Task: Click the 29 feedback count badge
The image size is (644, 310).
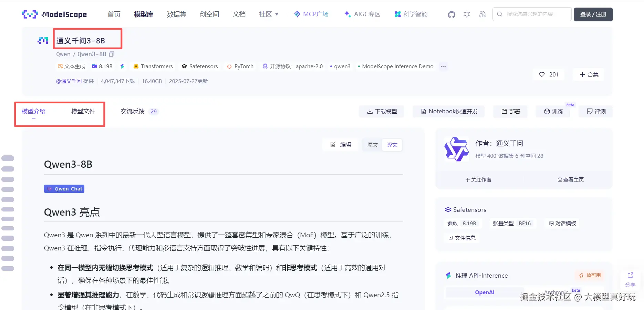Action: click(154, 111)
